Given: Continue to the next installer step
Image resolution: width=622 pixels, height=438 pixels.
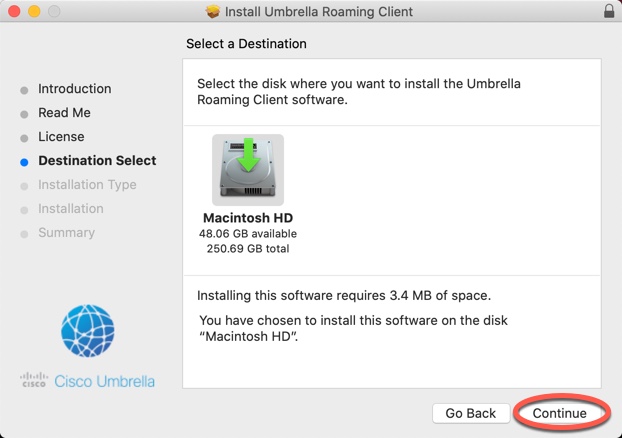Looking at the screenshot, I should tap(559, 413).
